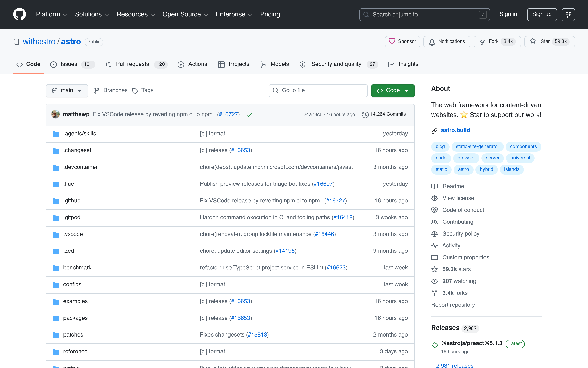Open the @astrojs/preact@5.1.3 release

pyautogui.click(x=471, y=343)
